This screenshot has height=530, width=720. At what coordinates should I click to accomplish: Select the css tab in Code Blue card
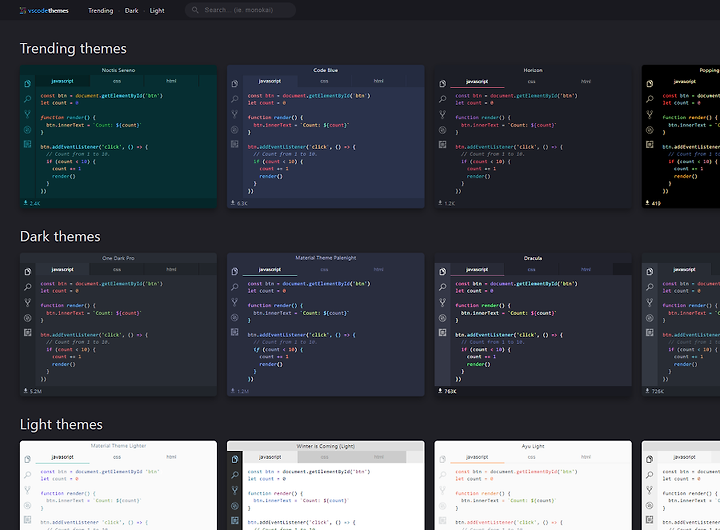click(x=324, y=81)
